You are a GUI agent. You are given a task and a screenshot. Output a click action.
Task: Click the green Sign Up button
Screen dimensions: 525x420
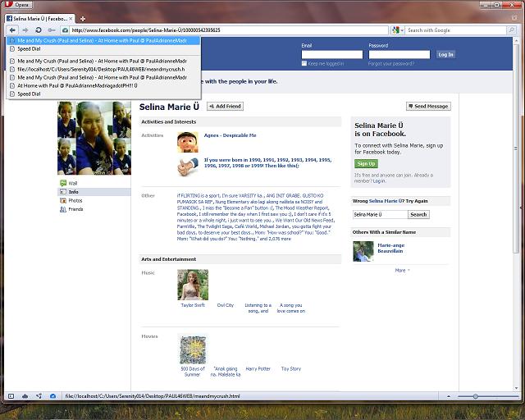366,163
